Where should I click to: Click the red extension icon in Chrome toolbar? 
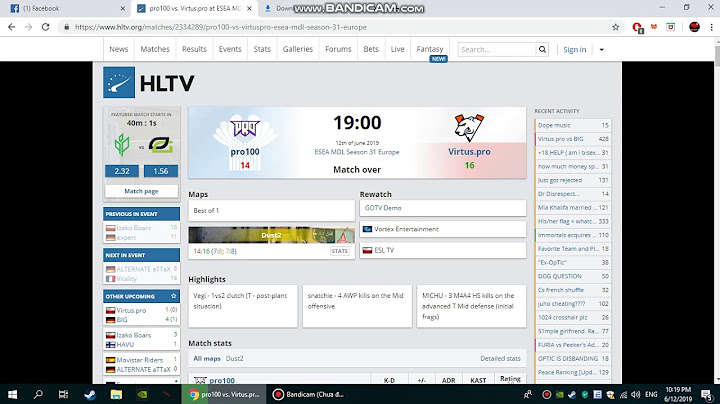(x=637, y=28)
